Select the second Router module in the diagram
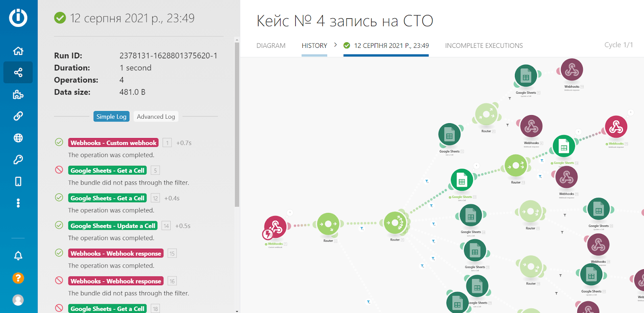The image size is (644, 313). click(x=395, y=222)
